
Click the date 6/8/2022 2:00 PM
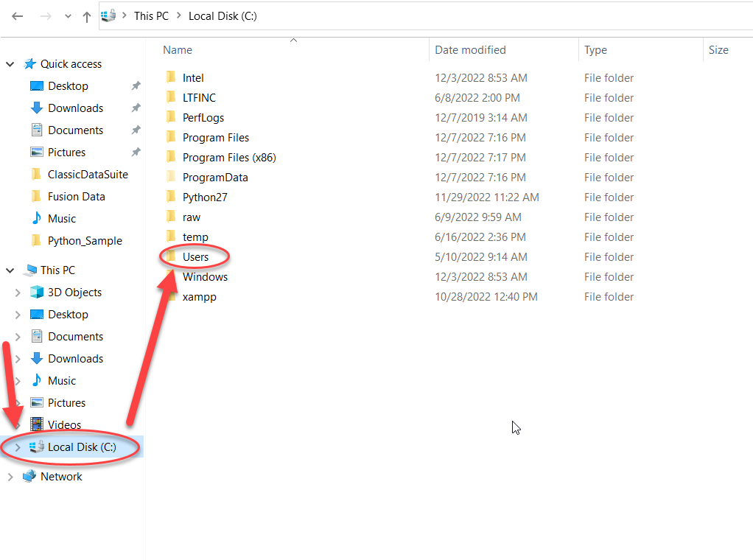pyautogui.click(x=477, y=97)
